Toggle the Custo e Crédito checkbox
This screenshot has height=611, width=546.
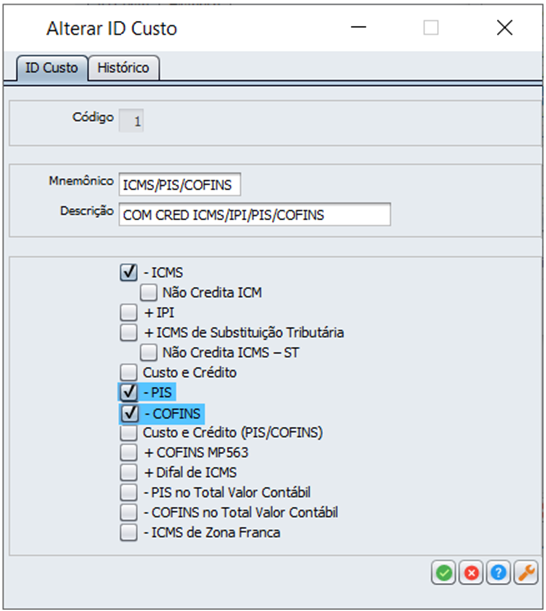coord(129,373)
